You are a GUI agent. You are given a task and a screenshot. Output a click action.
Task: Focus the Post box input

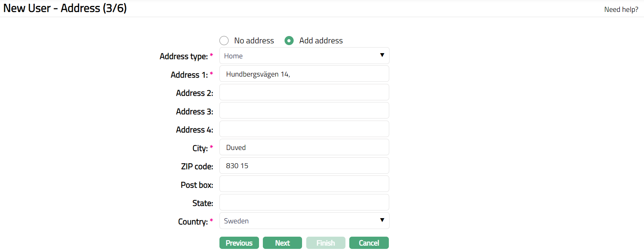[x=304, y=184]
